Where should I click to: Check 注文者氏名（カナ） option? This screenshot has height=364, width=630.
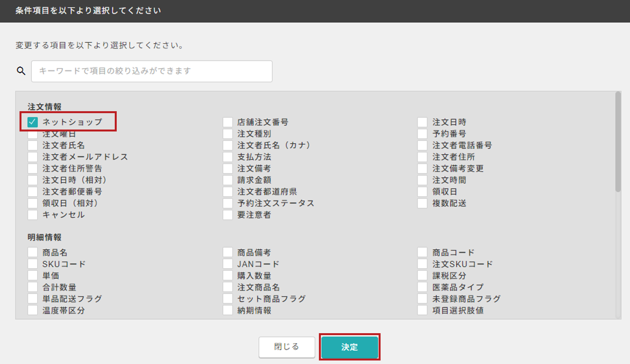pyautogui.click(x=228, y=146)
